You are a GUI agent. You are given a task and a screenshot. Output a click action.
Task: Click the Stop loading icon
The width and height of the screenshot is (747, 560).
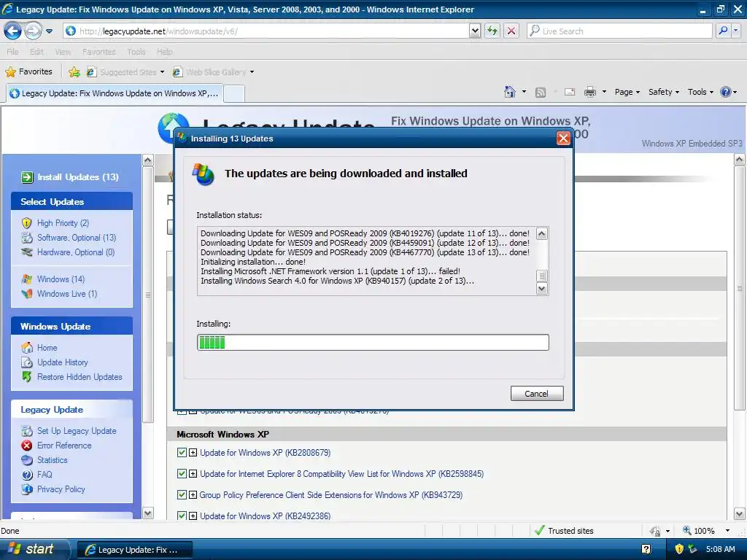pos(511,31)
